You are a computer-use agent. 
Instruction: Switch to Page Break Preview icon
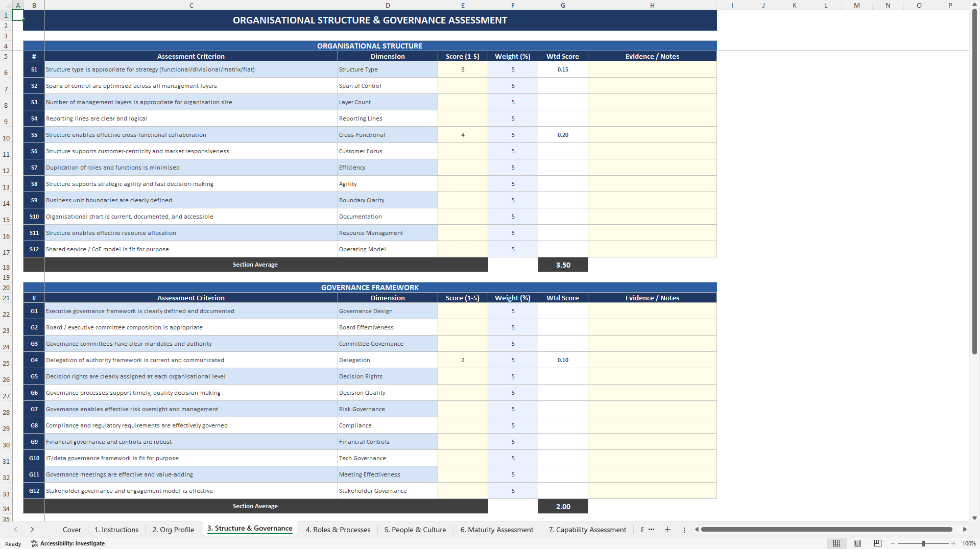878,543
